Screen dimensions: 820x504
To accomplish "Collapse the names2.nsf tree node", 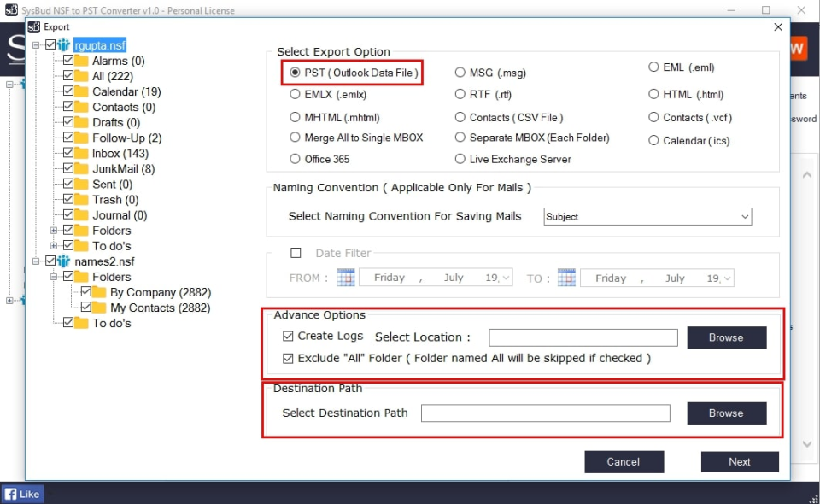I will [36, 261].
